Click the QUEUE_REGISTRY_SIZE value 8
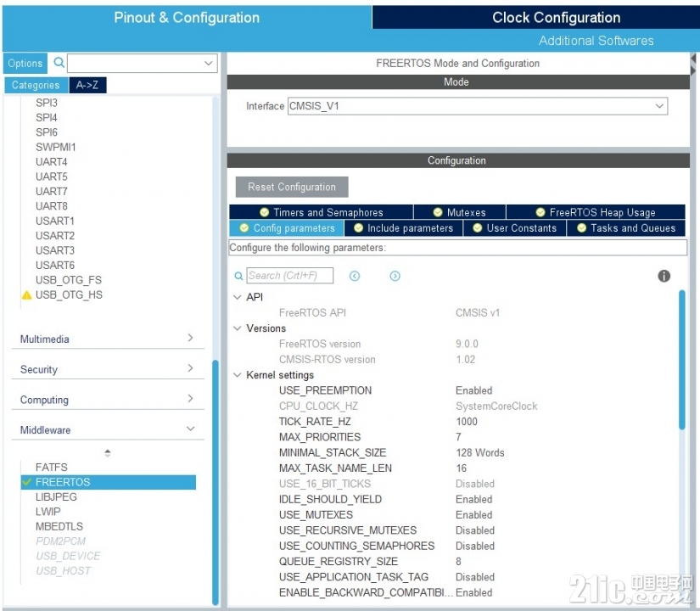 point(458,562)
